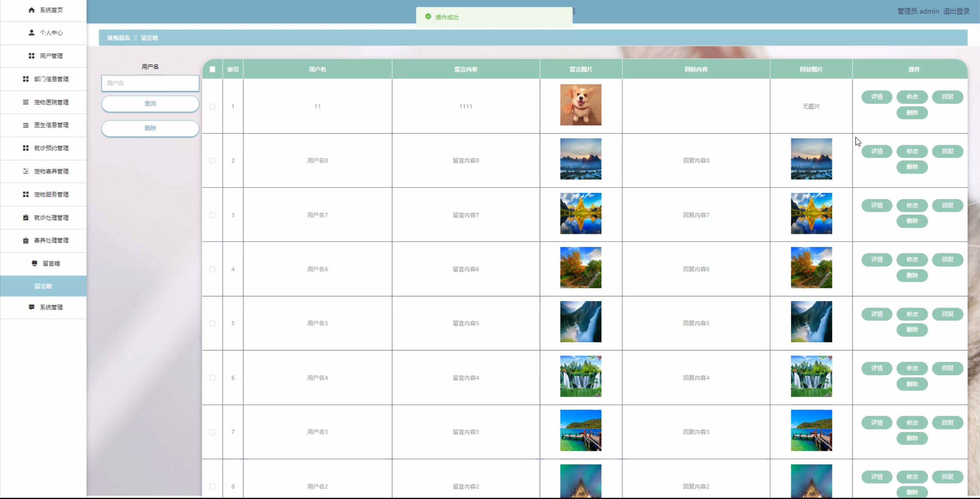Click the list icon beside 宠物医院管理
The height and width of the screenshot is (499, 980).
26,102
